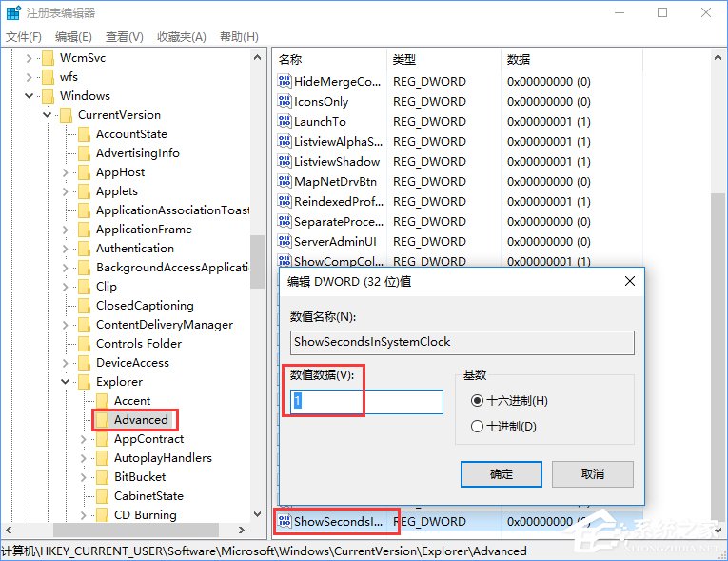Expand the AppHost tree node
This screenshot has width=728, height=561.
click(65, 172)
